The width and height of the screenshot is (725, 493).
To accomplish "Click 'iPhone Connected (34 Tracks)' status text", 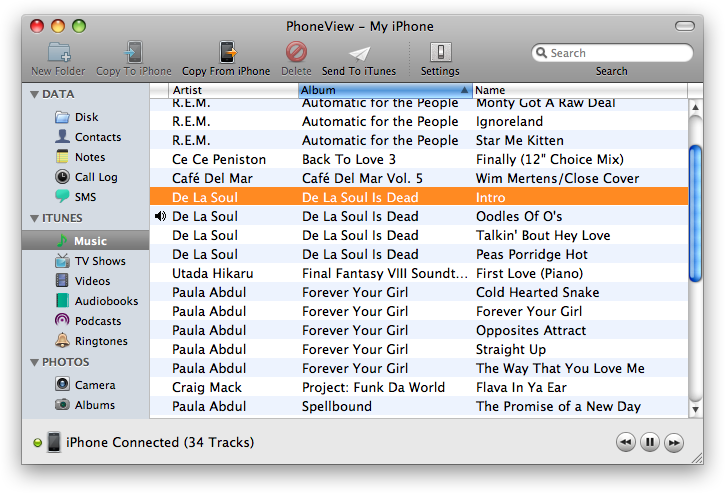I will [160, 442].
